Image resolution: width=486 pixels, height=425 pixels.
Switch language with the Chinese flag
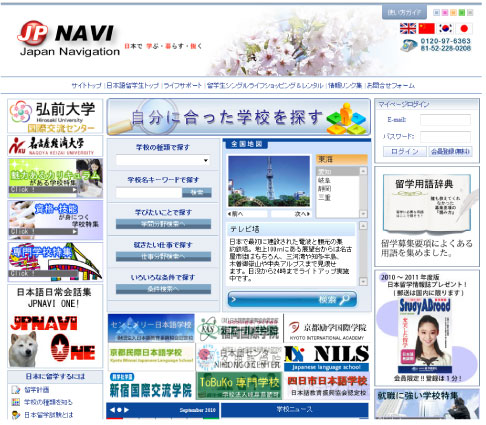tap(426, 29)
